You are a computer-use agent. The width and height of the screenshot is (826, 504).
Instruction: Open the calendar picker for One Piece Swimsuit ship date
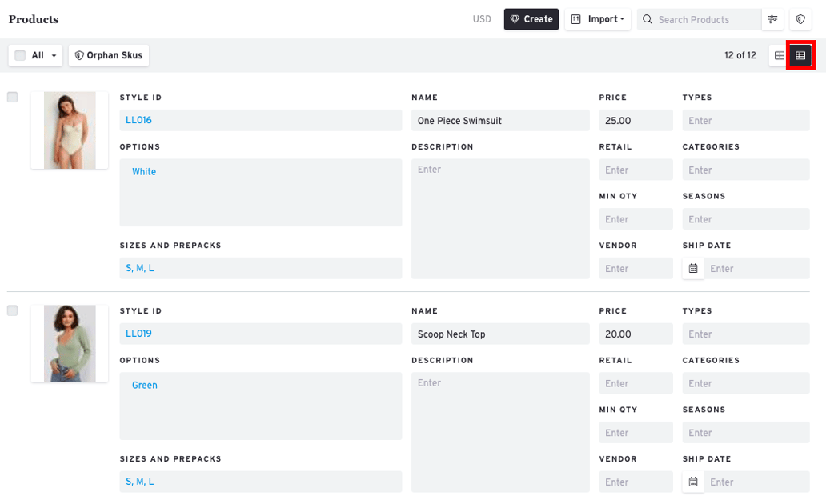tap(693, 268)
